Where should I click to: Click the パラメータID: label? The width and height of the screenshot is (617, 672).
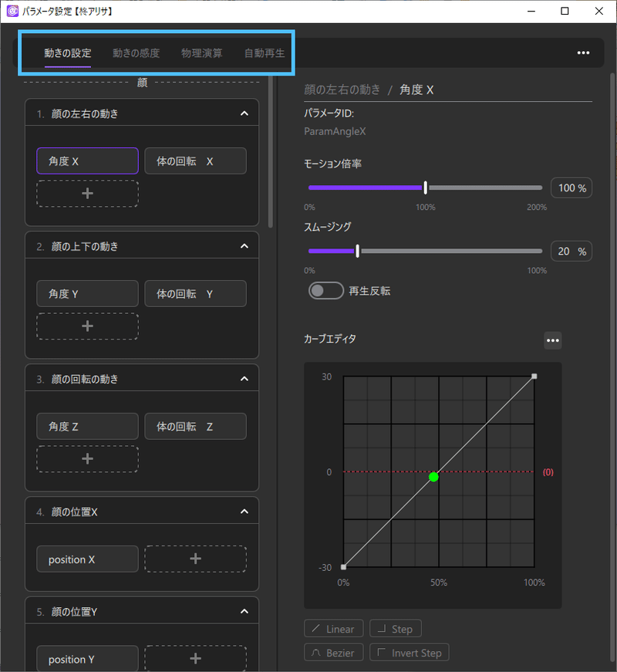click(329, 113)
